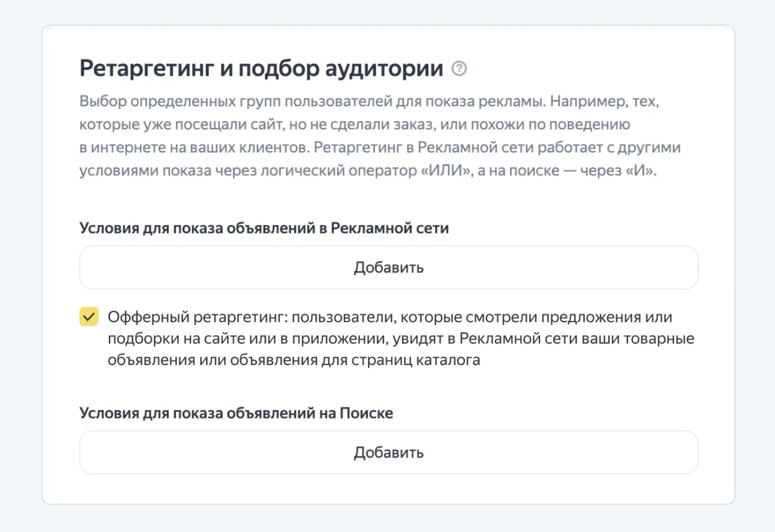Click Добавить under на Поиске conditions
Image resolution: width=775 pixels, height=532 pixels.
[389, 452]
